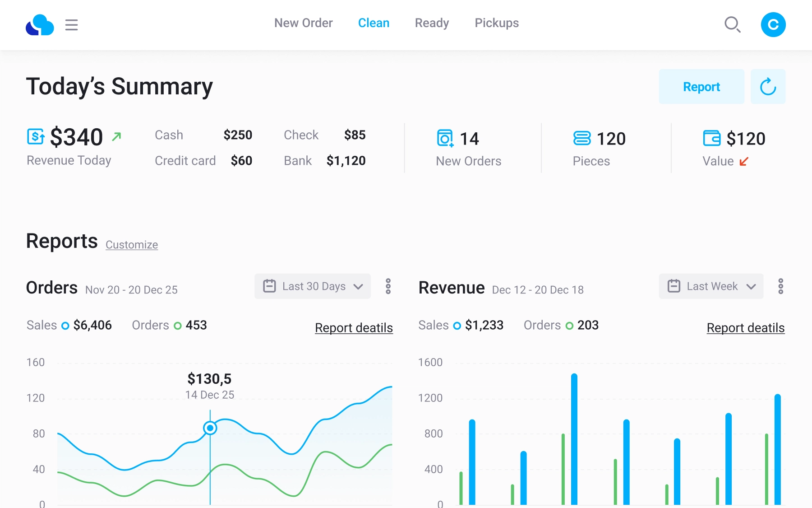
Task: Go to the New Order tab
Action: pos(303,23)
